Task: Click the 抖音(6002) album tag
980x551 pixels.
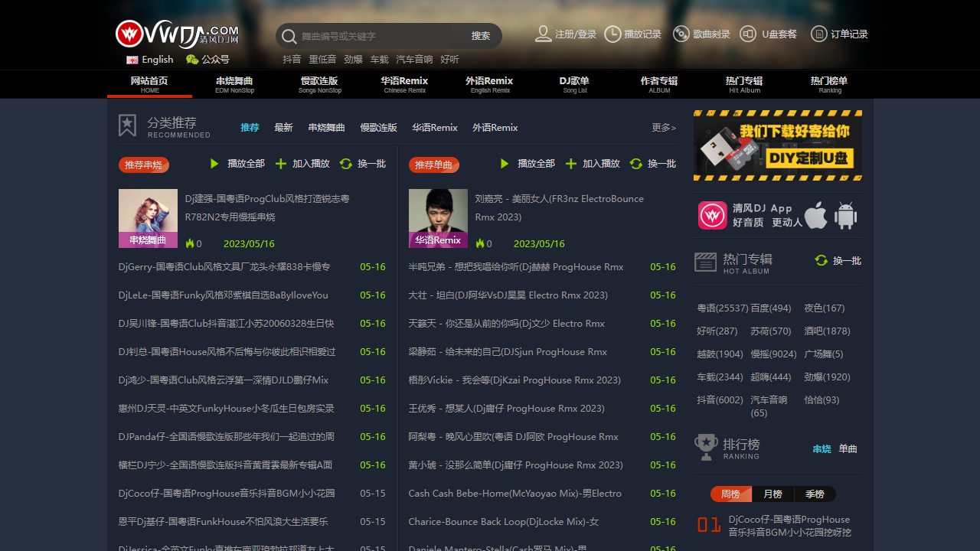Action: tap(720, 400)
